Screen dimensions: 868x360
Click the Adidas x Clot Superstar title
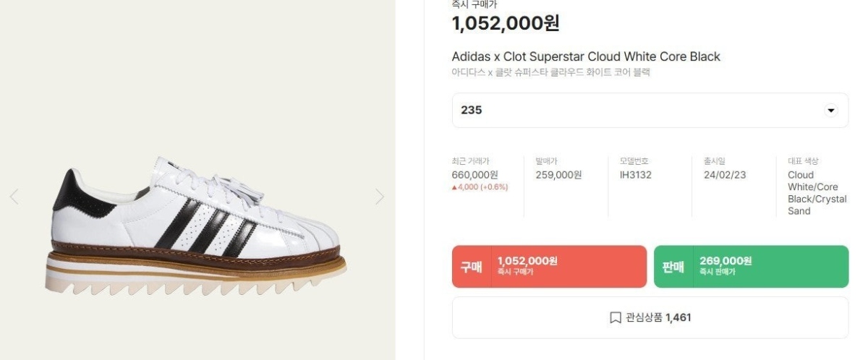tap(586, 56)
